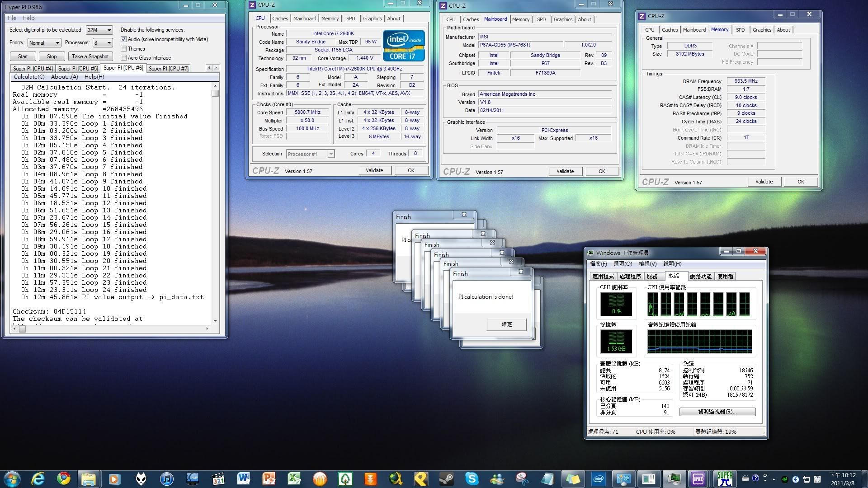This screenshot has height=488, width=868.
Task: Open Calculate(C) menu in Super PI
Action: click(x=29, y=77)
